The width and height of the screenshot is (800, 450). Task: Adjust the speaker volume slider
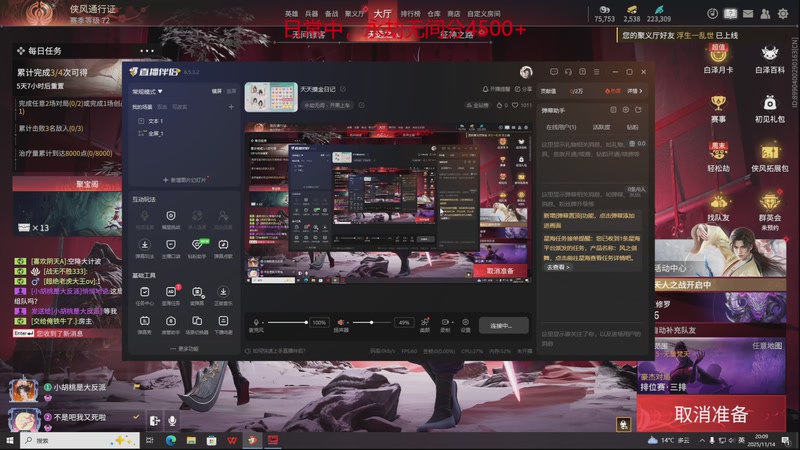(x=372, y=322)
